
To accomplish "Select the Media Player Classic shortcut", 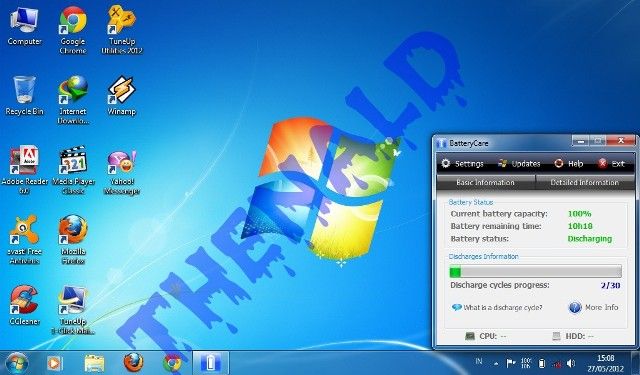I will pos(73,170).
